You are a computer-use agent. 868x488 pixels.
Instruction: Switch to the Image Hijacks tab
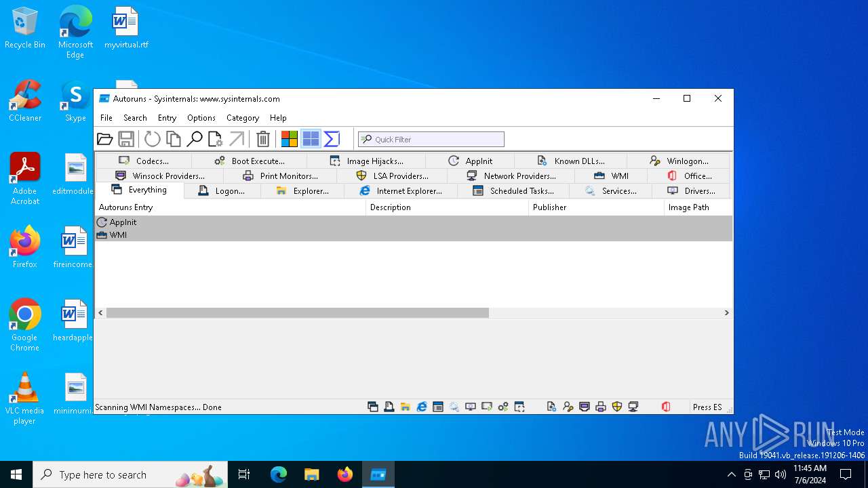(x=366, y=161)
